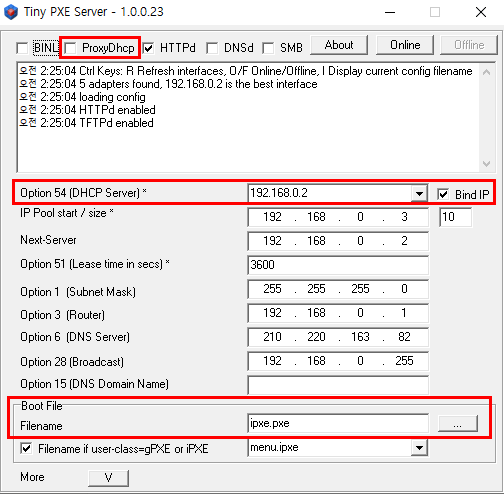The image size is (504, 494).
Task: Expand the menu.ipxe dropdown arrow
Action: pyautogui.click(x=419, y=448)
